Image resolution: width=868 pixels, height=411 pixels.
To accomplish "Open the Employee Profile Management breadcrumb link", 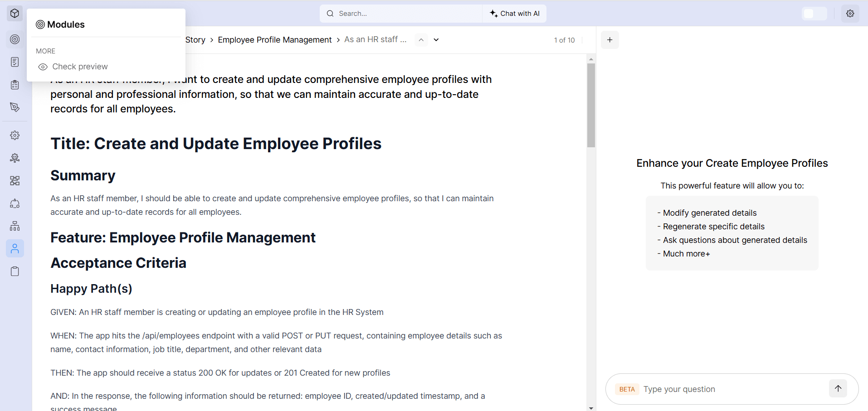I will pyautogui.click(x=274, y=39).
